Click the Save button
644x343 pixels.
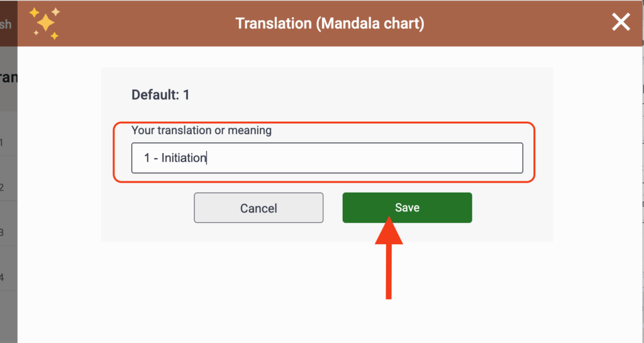click(407, 208)
